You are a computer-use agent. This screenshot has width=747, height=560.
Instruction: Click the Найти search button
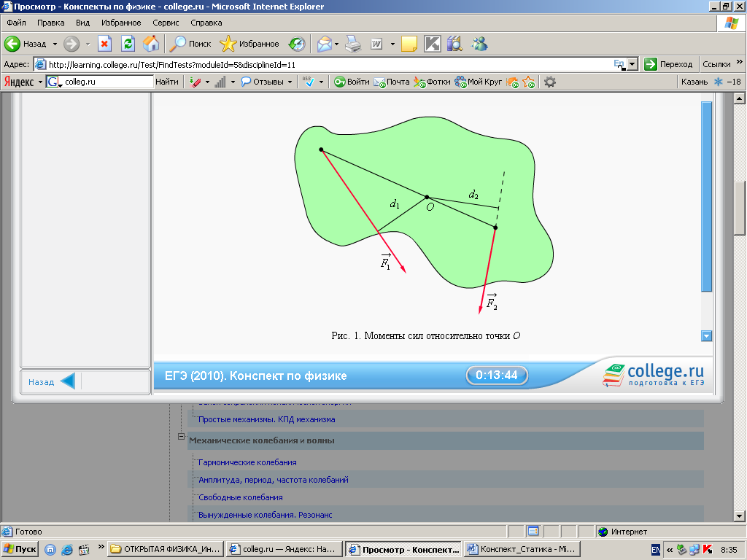coord(167,82)
